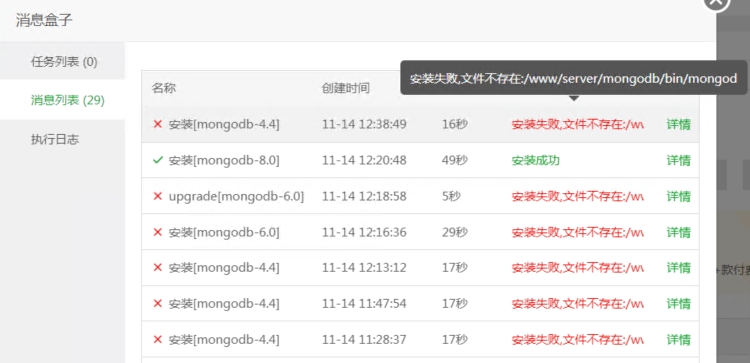The image size is (750, 363).
Task: View 详情 for 安装[mongodb-6.0] at 12:16:36
Action: pos(678,232)
